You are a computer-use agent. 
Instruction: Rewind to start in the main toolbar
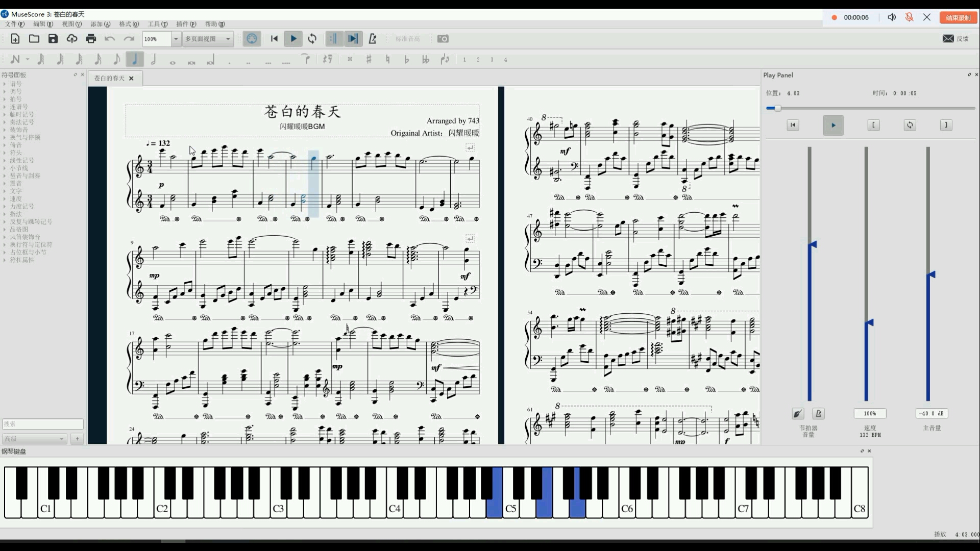274,39
